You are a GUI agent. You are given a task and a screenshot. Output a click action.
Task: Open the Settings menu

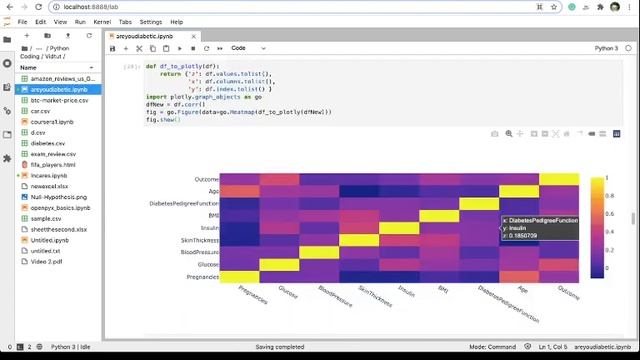click(151, 22)
